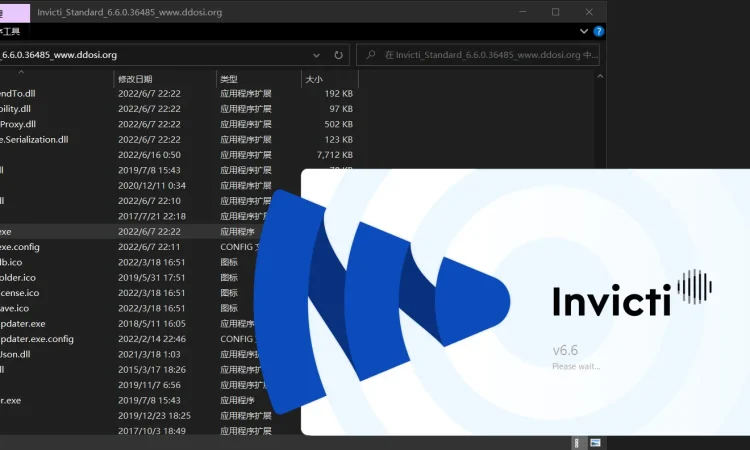The height and width of the screenshot is (450, 750).
Task: Switch to large icons view in status bar
Action: pyautogui.click(x=595, y=443)
